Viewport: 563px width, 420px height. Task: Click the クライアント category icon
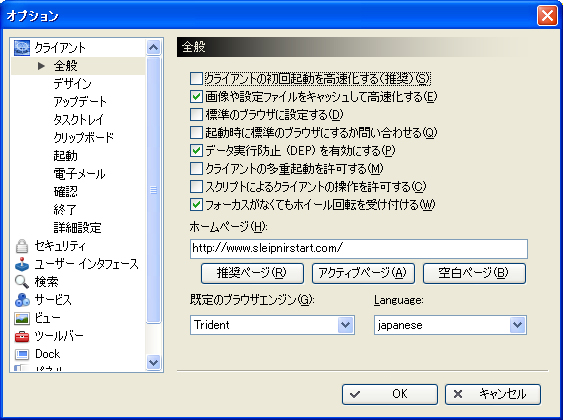[22, 48]
